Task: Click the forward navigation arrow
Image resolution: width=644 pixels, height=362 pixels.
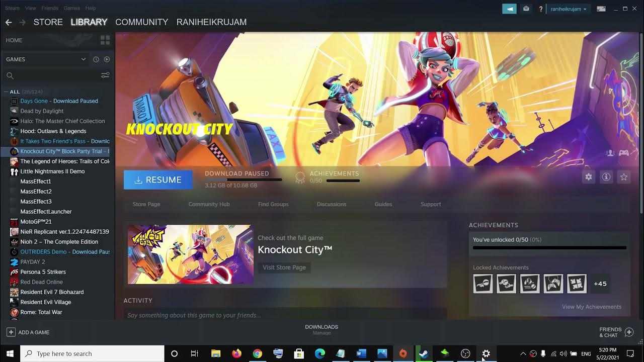Action: pyautogui.click(x=22, y=22)
